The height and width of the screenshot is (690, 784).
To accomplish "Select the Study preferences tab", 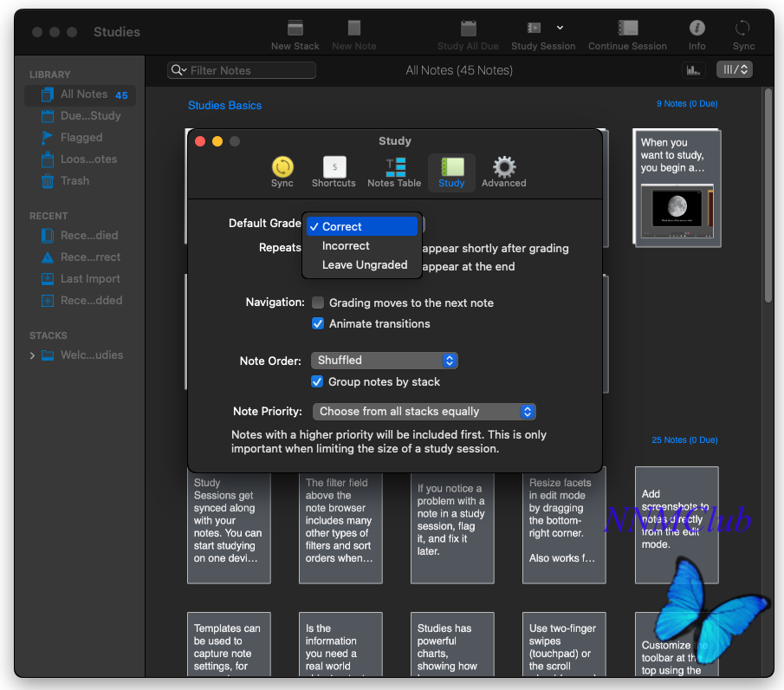I will (451, 172).
